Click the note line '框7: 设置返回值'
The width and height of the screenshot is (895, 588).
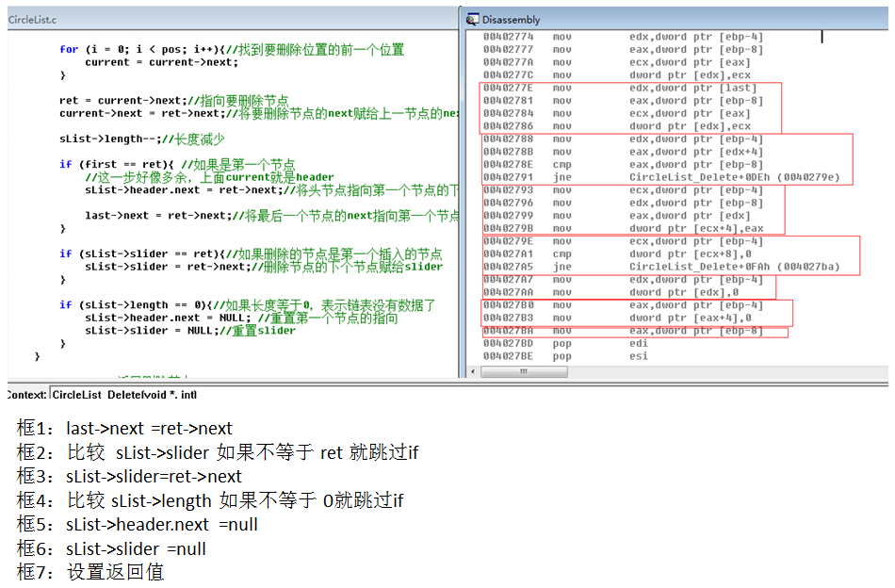[90, 572]
